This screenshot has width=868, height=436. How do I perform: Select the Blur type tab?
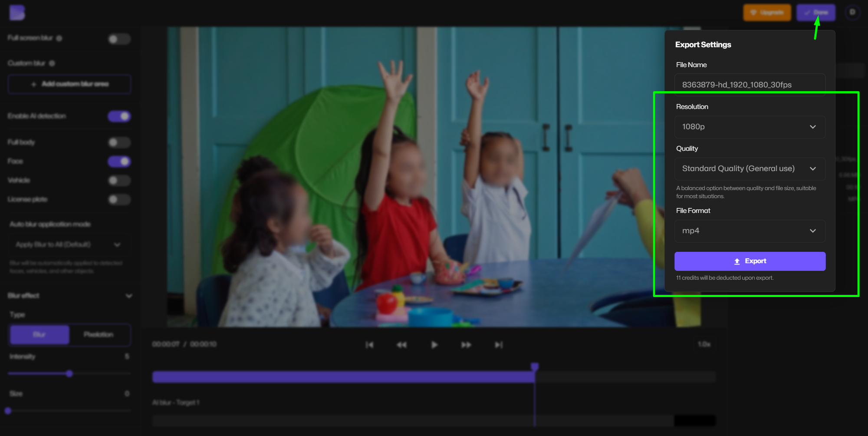39,335
